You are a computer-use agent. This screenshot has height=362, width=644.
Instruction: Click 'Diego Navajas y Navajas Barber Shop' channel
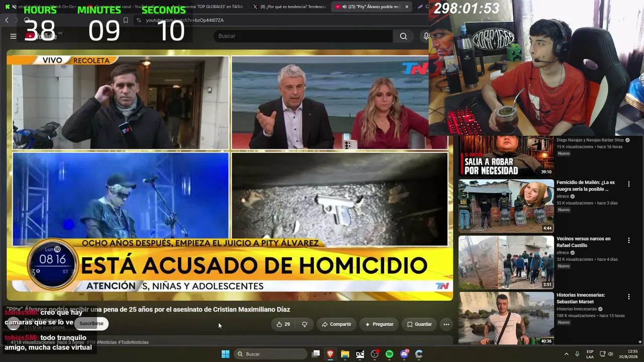coord(590,140)
